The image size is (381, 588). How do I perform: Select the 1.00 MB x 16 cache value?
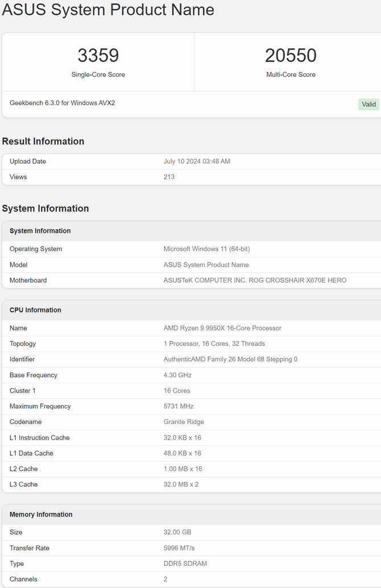pos(183,469)
